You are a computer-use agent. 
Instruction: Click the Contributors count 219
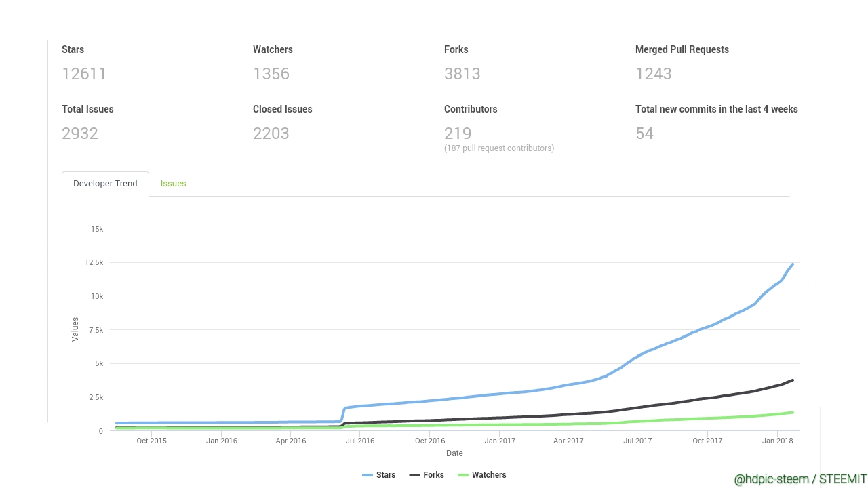(x=458, y=134)
